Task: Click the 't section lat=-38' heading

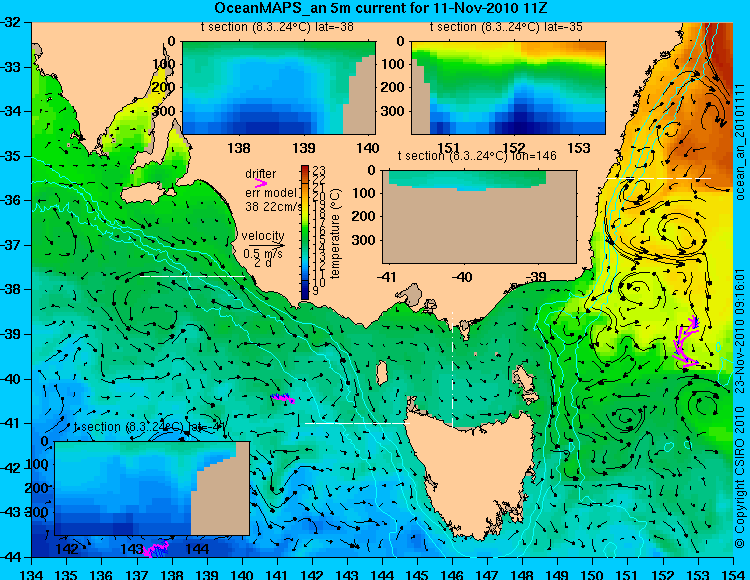Action: pos(277,27)
